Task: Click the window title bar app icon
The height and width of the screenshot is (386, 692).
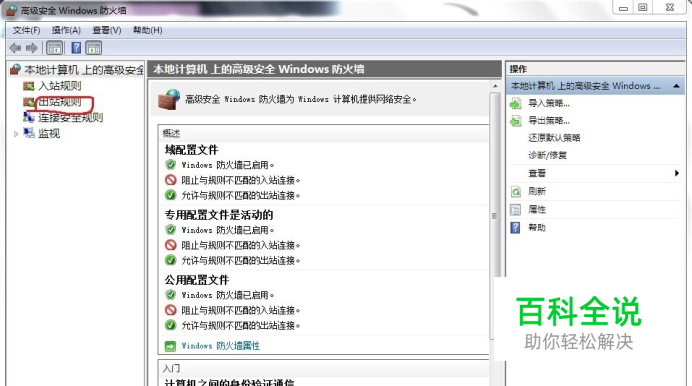Action: coord(12,10)
